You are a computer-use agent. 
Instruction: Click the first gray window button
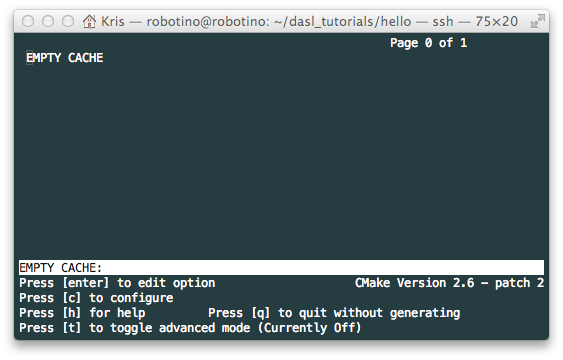[x=28, y=21]
